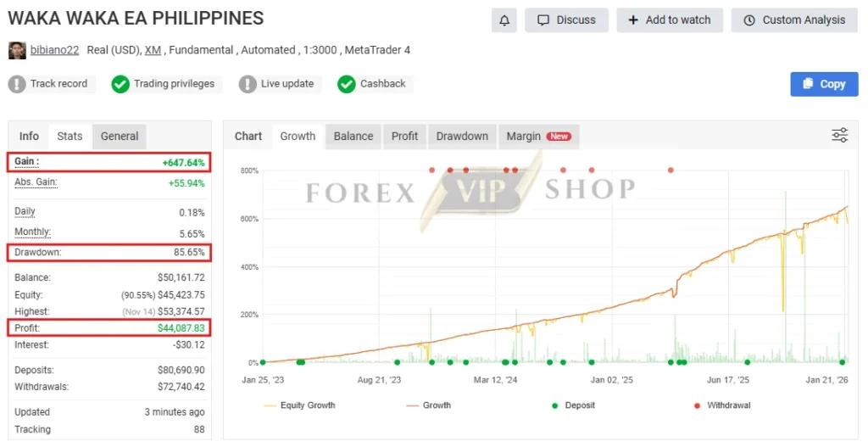Image resolution: width=868 pixels, height=447 pixels.
Task: Click the $72,740.42 withdrawals value
Action: [x=181, y=387]
